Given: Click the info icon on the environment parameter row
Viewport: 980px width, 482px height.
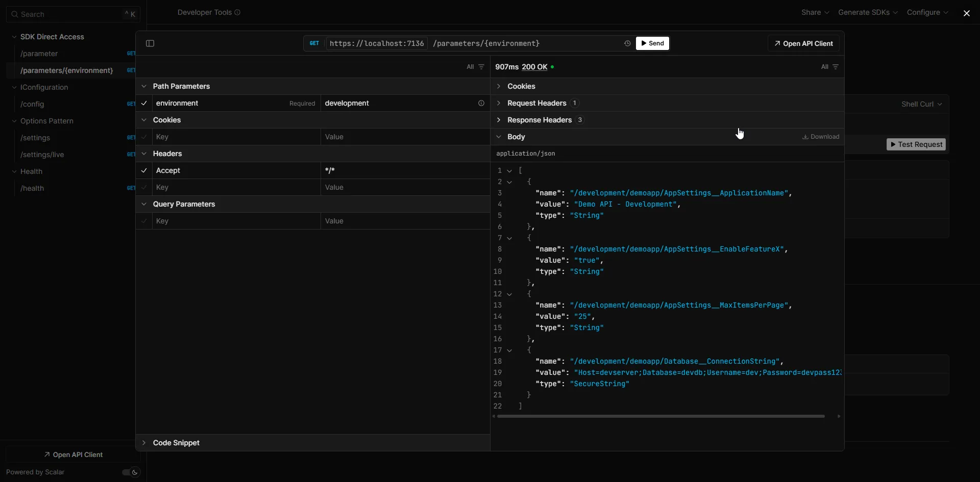Looking at the screenshot, I should pyautogui.click(x=481, y=103).
